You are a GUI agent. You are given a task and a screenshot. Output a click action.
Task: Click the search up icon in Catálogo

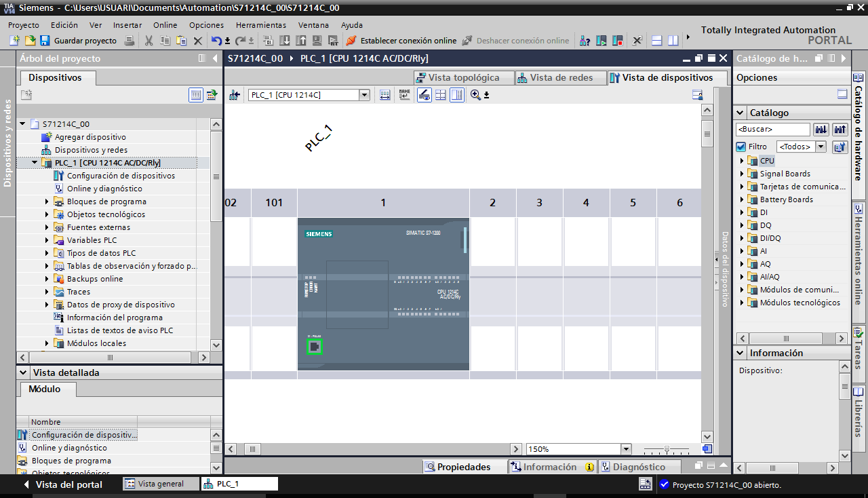click(x=840, y=129)
